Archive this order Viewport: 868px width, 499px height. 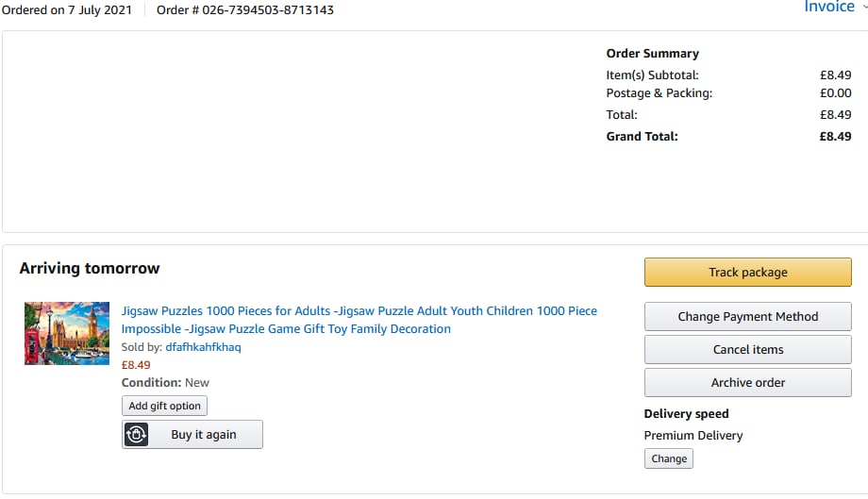747,383
